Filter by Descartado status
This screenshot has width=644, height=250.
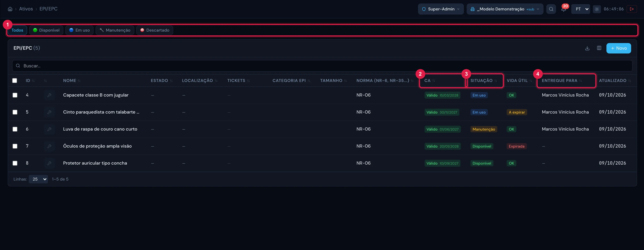click(155, 30)
